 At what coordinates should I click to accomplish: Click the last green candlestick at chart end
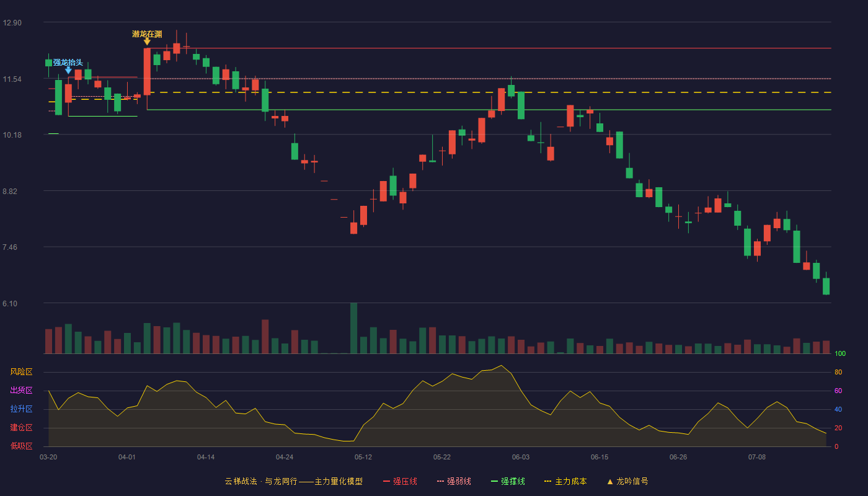pyautogui.click(x=826, y=286)
